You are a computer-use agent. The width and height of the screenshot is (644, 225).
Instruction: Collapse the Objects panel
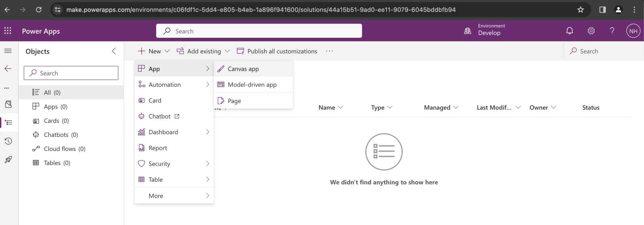(x=114, y=51)
